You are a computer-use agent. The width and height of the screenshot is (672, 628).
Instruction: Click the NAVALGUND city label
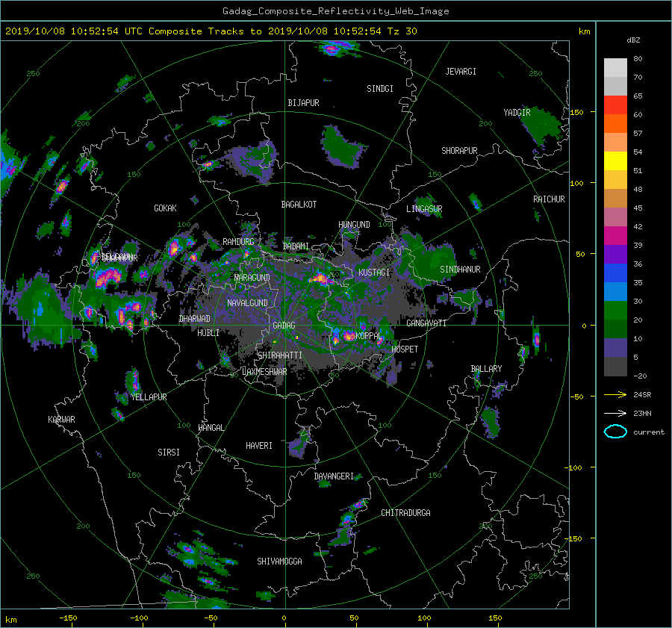(x=247, y=302)
